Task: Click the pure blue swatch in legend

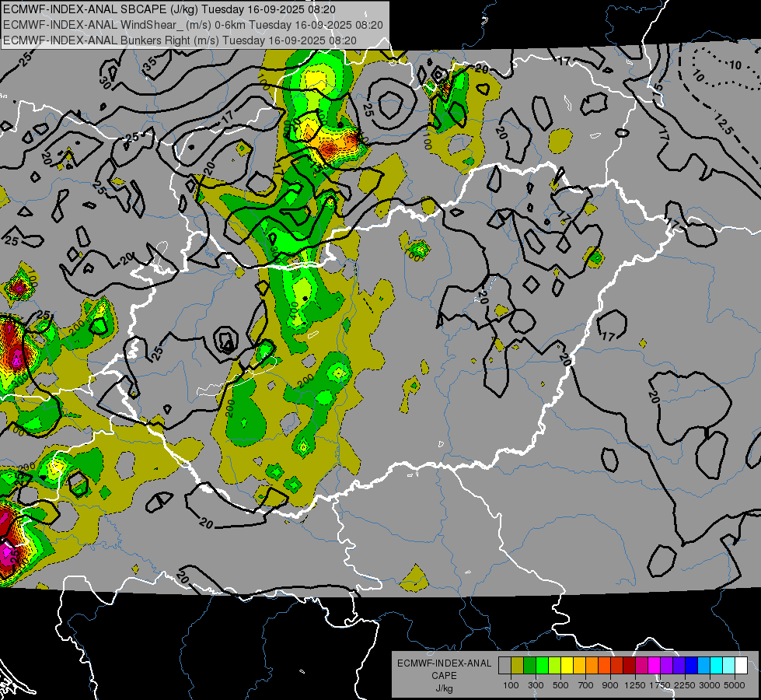Action: (x=691, y=666)
